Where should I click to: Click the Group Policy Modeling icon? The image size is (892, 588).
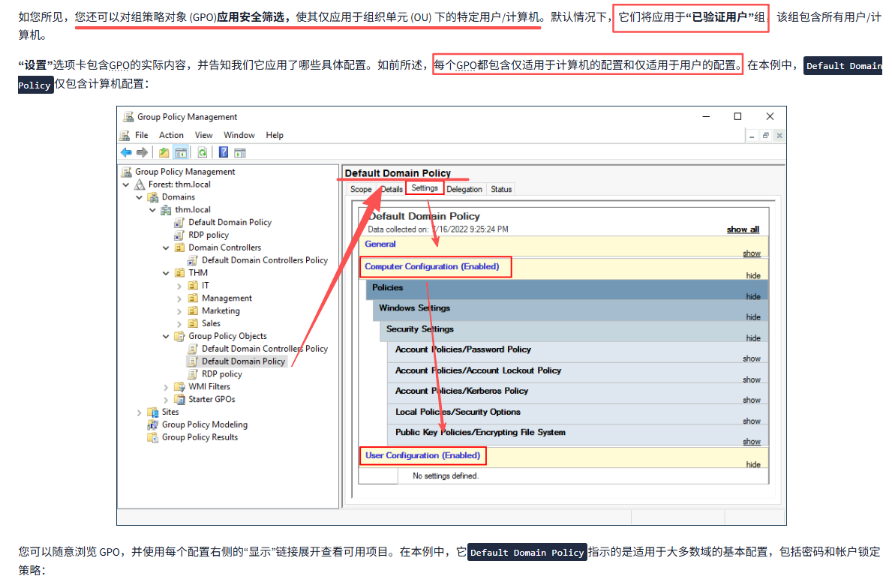152,424
